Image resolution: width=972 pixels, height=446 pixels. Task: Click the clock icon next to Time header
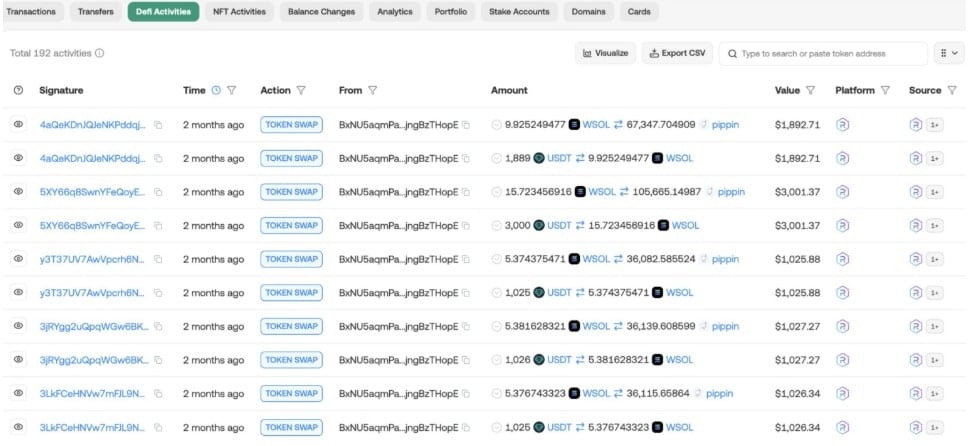tap(216, 90)
